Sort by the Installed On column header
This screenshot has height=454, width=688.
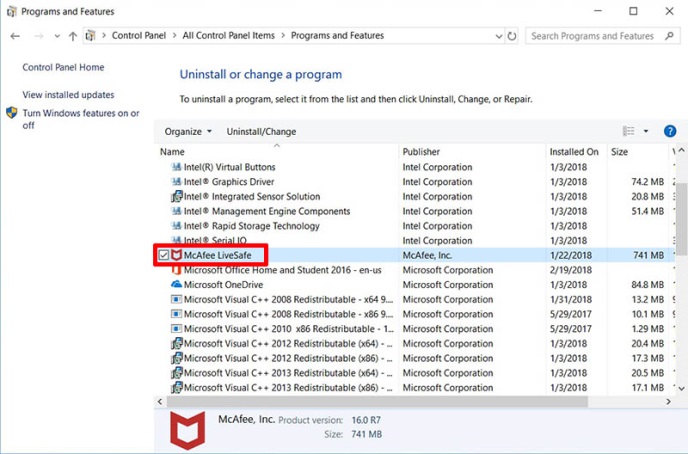coord(573,152)
